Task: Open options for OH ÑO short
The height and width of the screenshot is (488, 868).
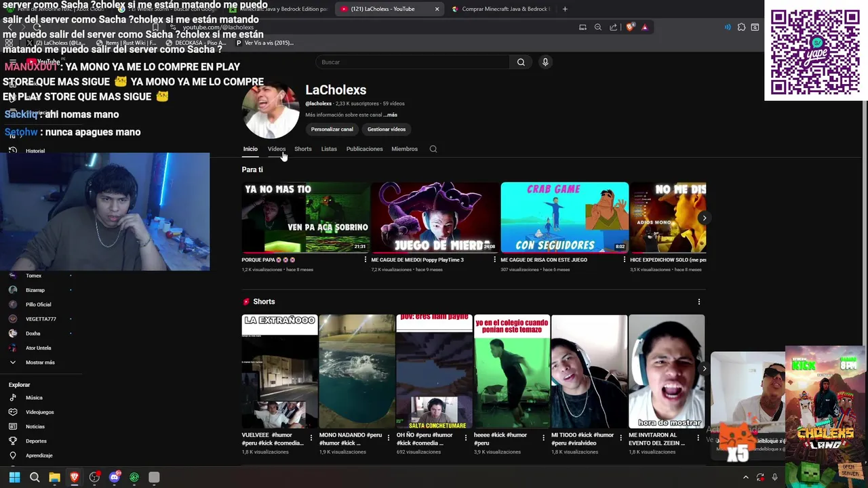Action: coord(466,438)
